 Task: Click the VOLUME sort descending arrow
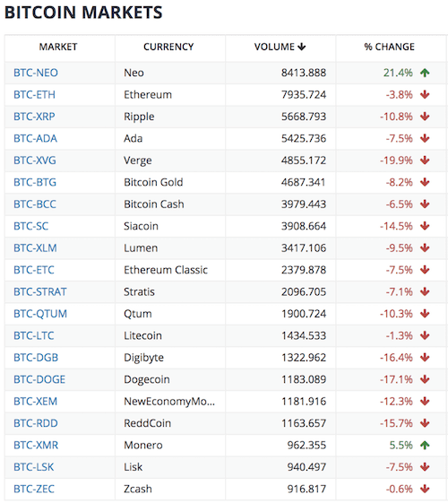[302, 47]
